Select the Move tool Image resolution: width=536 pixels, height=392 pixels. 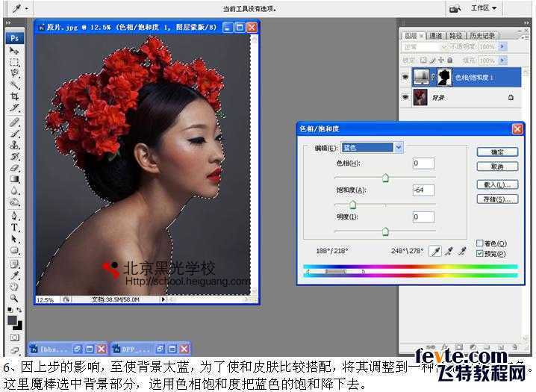click(14, 51)
